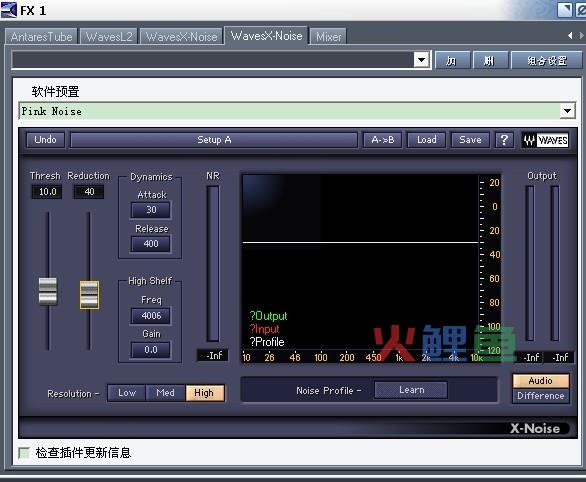586x482 pixels.
Task: Click the Load button
Action: 426,140
